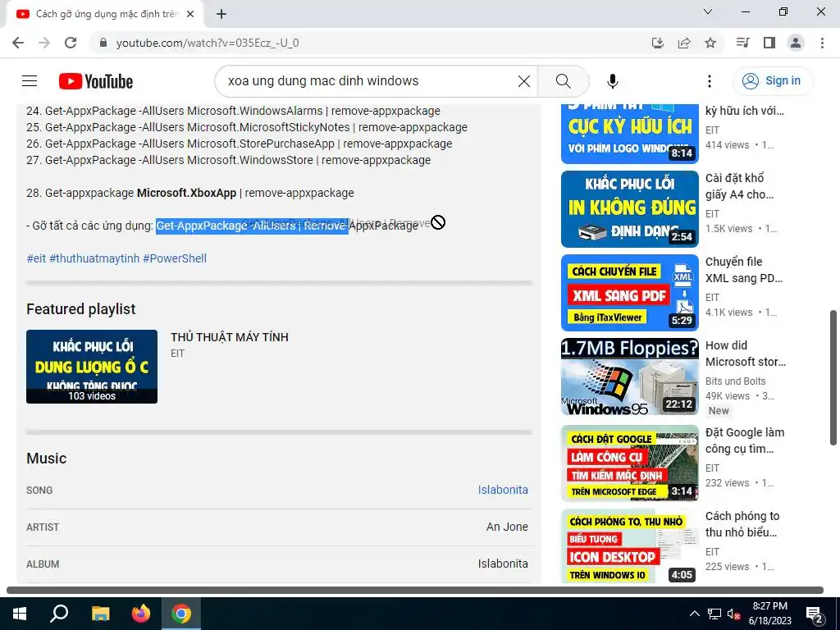This screenshot has height=630, width=840.
Task: Click the Microsoft.XboxApp bold text
Action: click(x=186, y=193)
